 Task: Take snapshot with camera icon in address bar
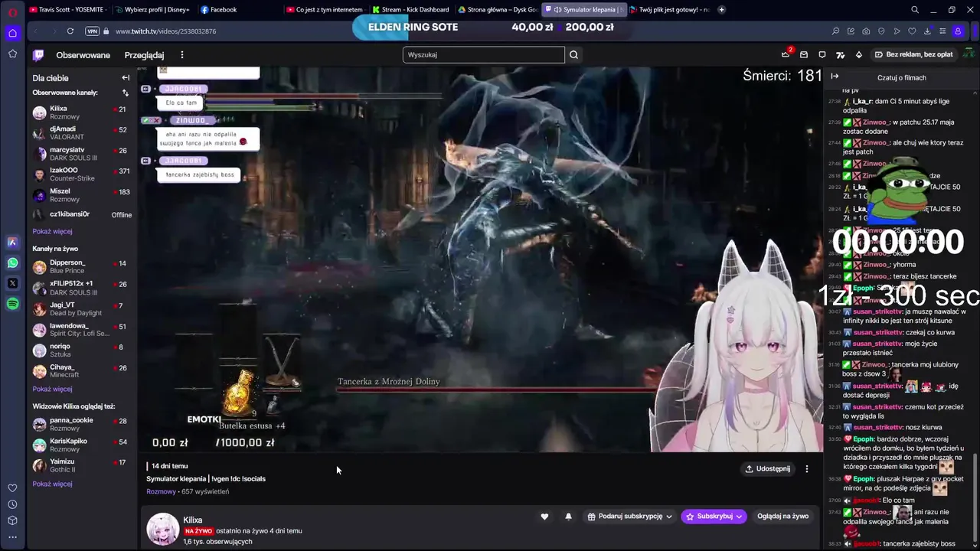(x=866, y=31)
